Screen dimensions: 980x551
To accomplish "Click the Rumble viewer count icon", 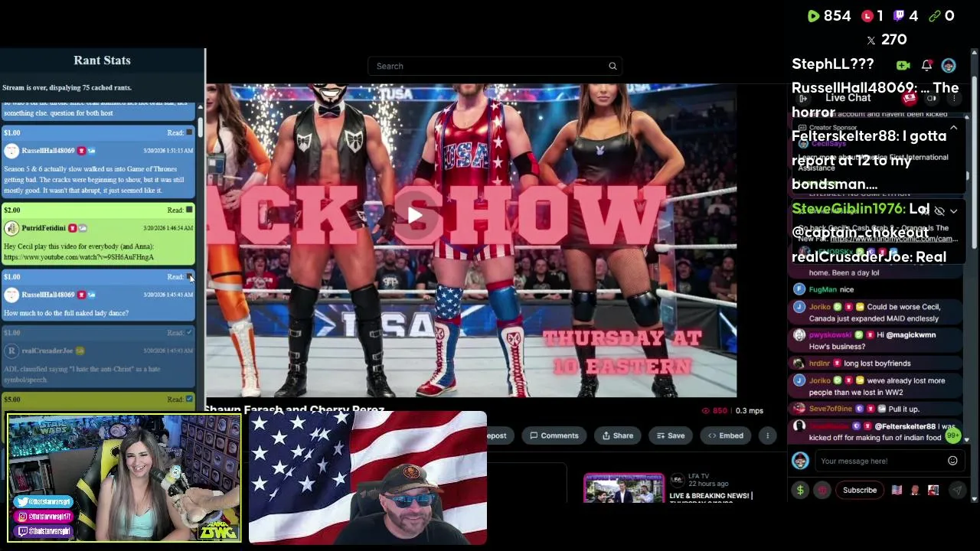I will click(x=813, y=16).
